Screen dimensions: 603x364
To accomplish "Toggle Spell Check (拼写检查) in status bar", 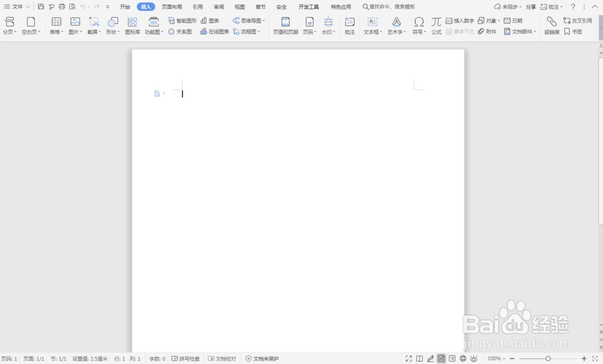I will pos(185,359).
